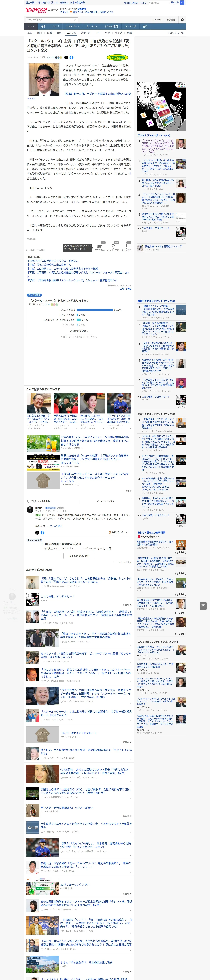Image resolution: width=210 pixels, height=980 pixels.
Task: Share the article on Facebook from the headline area
Action: (x=71, y=57)
